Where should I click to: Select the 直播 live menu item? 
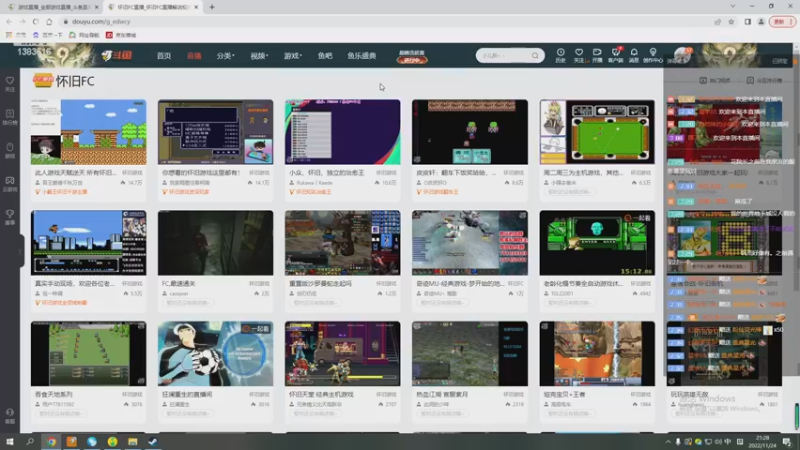(x=194, y=56)
